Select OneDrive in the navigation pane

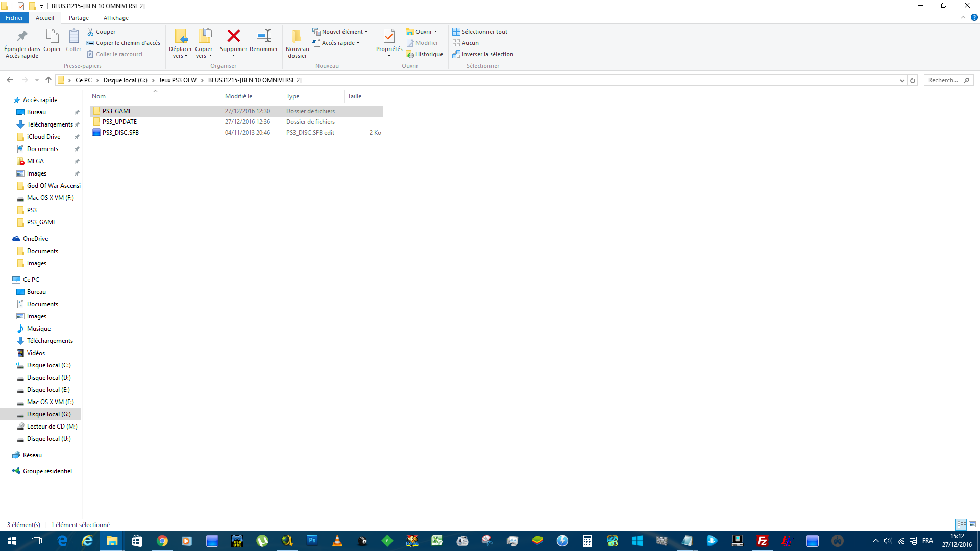click(x=35, y=239)
